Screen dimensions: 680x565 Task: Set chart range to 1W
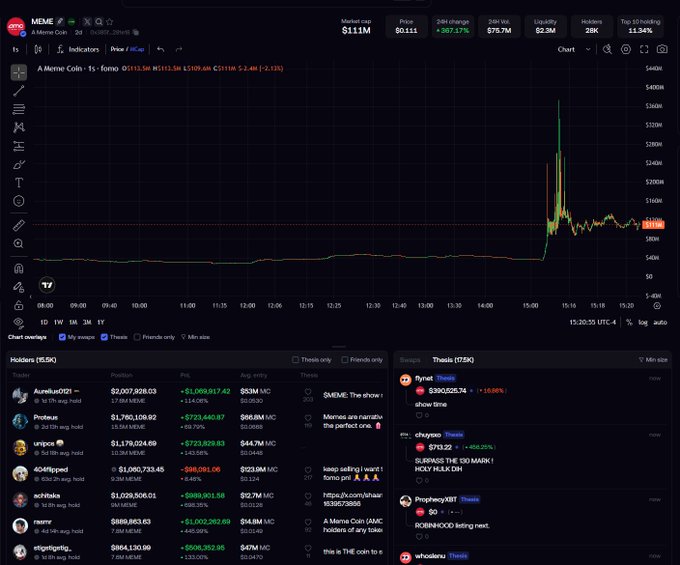tap(59, 322)
